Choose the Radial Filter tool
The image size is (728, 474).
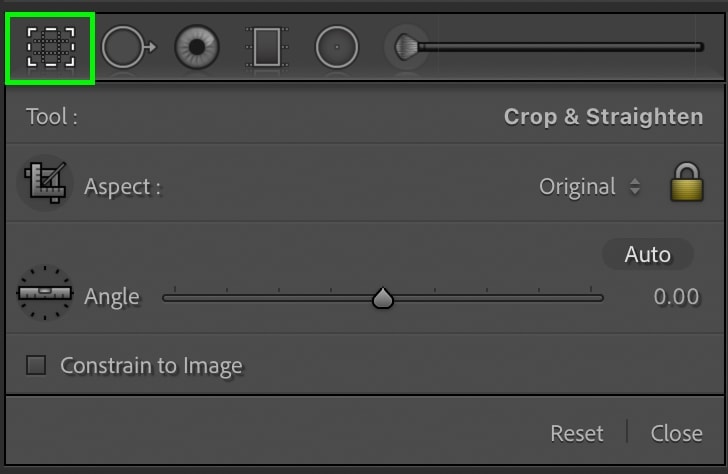[x=337, y=47]
